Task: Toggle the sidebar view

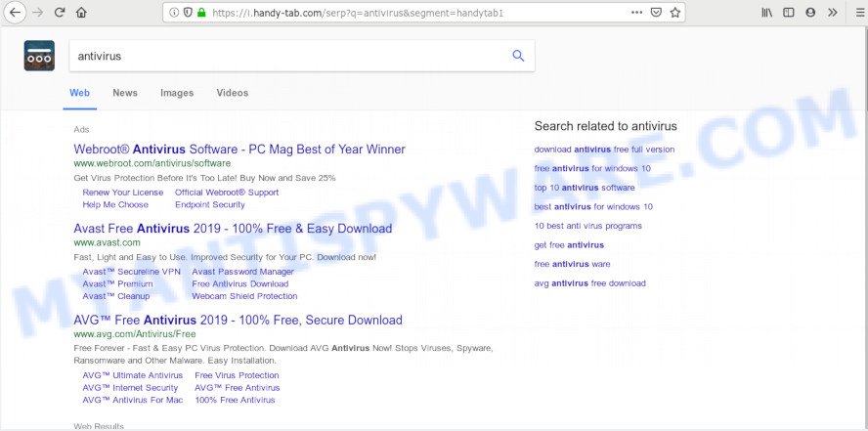Action: [x=788, y=12]
